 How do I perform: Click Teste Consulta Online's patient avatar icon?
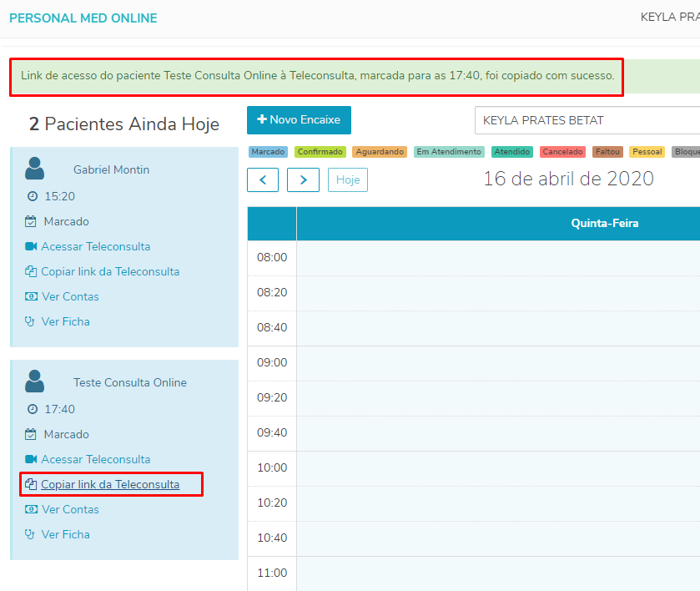[x=34, y=381]
